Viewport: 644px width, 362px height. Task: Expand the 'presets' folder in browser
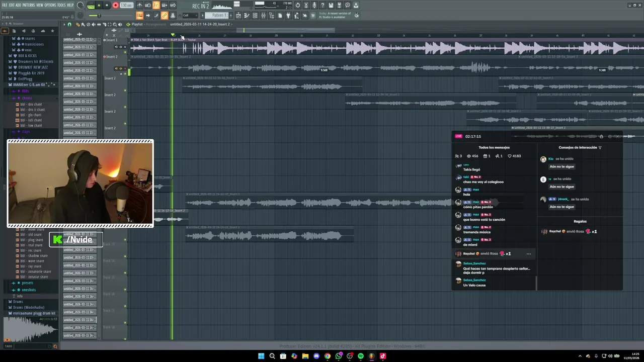pos(26,283)
